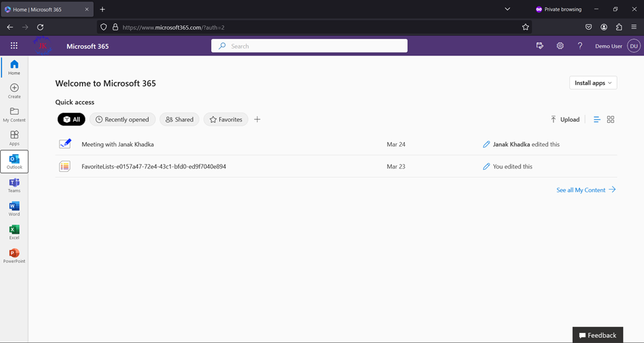Viewport: 644px width, 343px height.
Task: Select the All filter pill
Action: pyautogui.click(x=71, y=120)
